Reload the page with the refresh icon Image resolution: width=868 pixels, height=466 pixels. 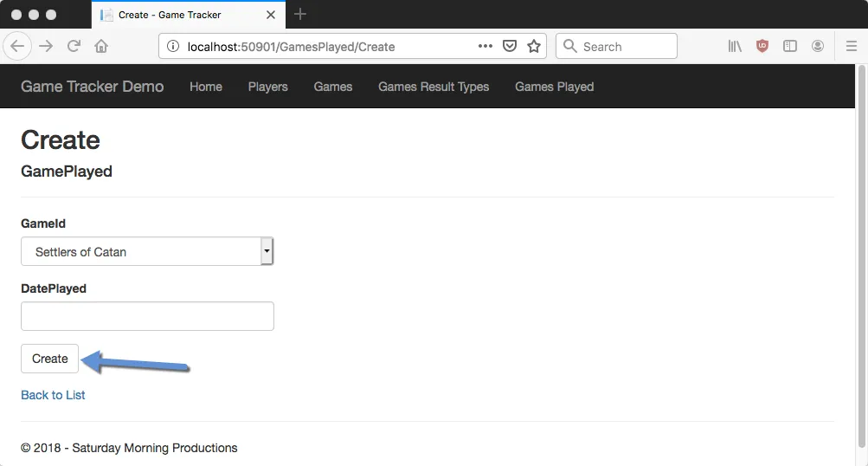tap(74, 46)
